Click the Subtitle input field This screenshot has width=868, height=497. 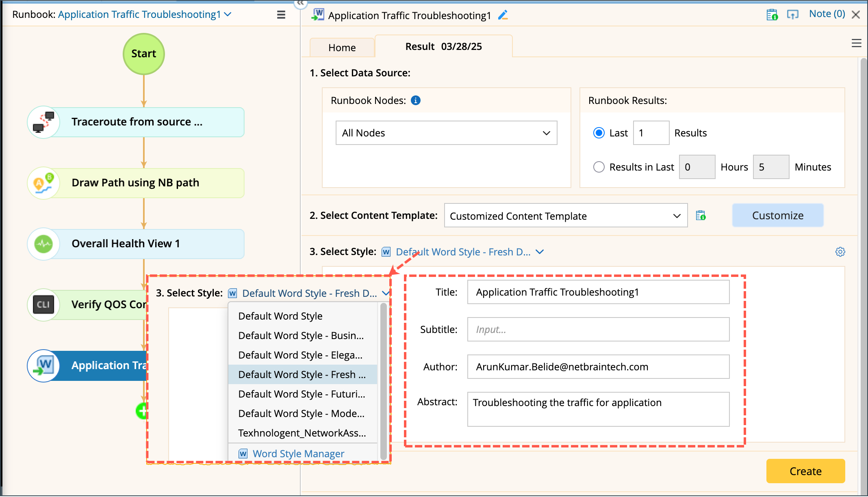tap(598, 330)
